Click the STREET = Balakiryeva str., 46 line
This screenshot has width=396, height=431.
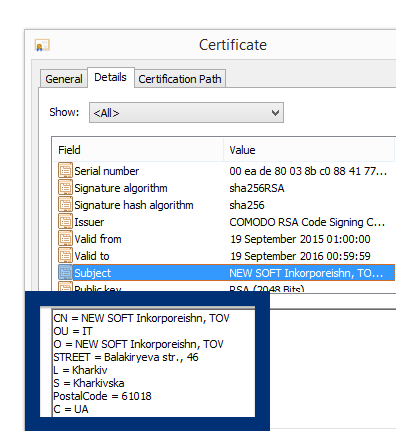[x=126, y=357]
